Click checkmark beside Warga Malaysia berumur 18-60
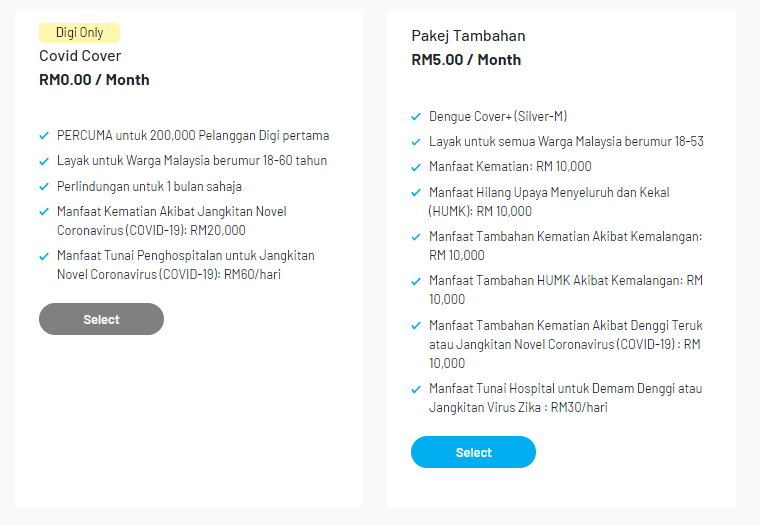 [44, 161]
